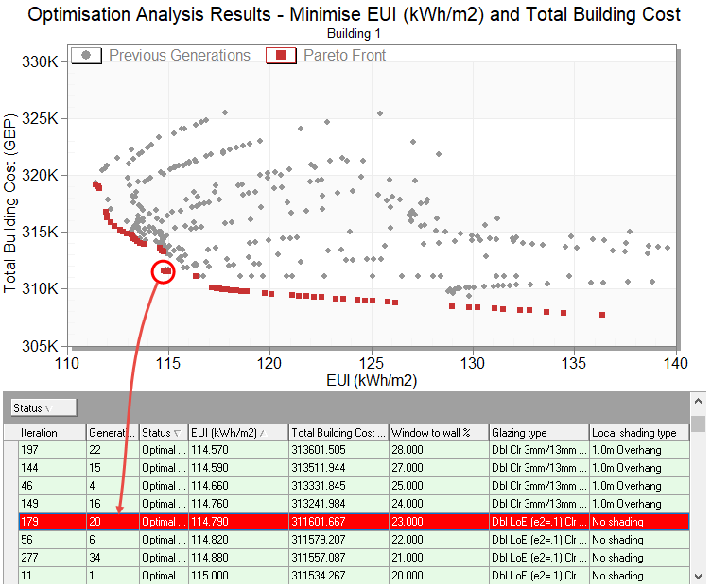The height and width of the screenshot is (588, 711).
Task: Click the cost cell 311579.207
Action: [338, 540]
